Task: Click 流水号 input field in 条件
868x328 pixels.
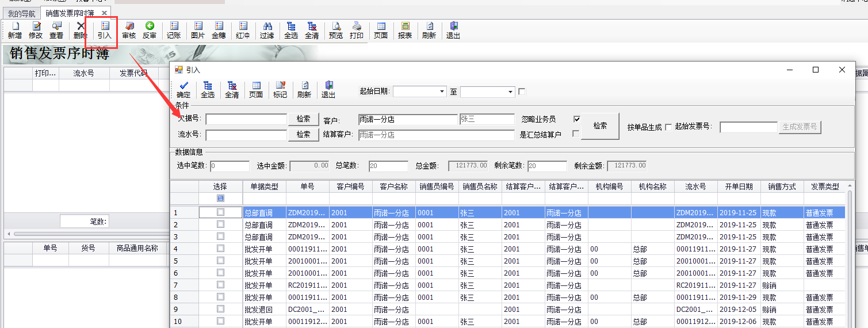Action: pyautogui.click(x=246, y=135)
